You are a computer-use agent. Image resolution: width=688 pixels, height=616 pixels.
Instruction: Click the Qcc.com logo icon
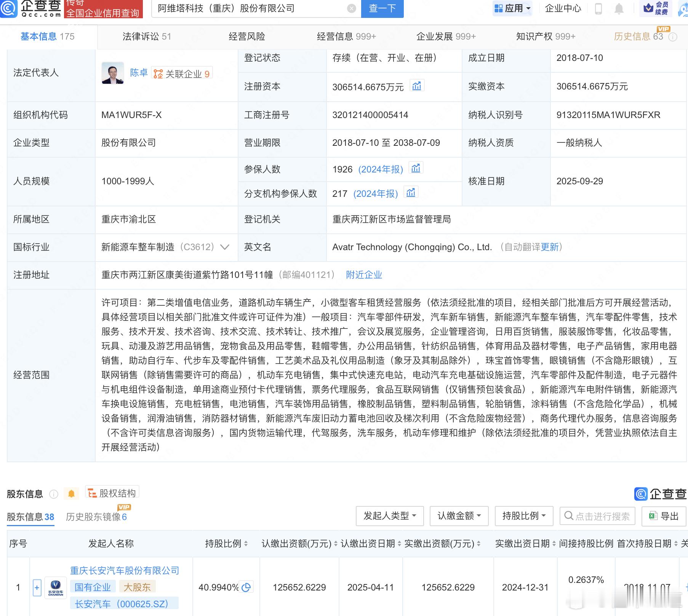click(9, 8)
